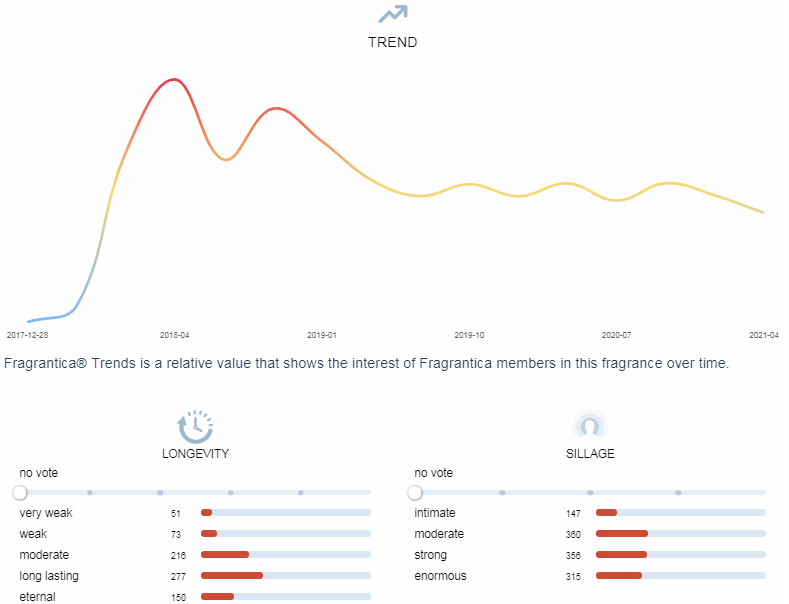Click the TREND heading

[393, 43]
